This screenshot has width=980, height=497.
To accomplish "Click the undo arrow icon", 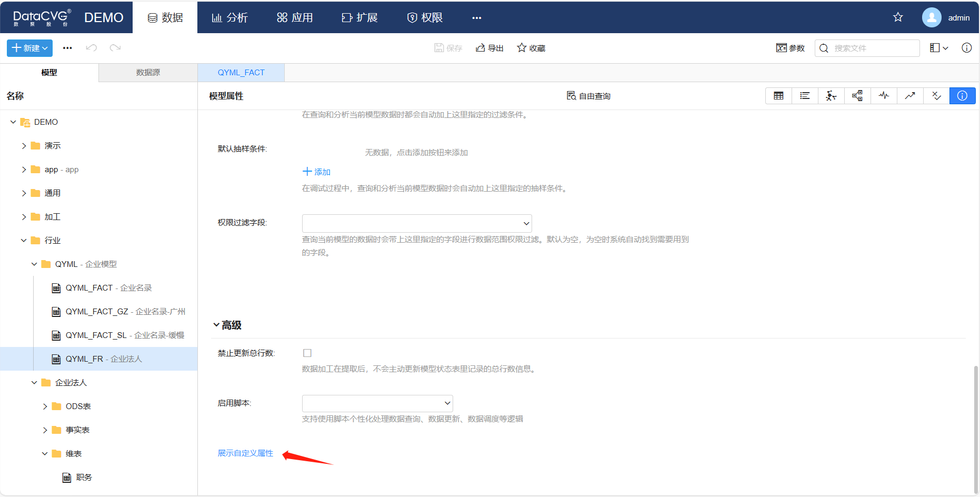I will click(92, 48).
